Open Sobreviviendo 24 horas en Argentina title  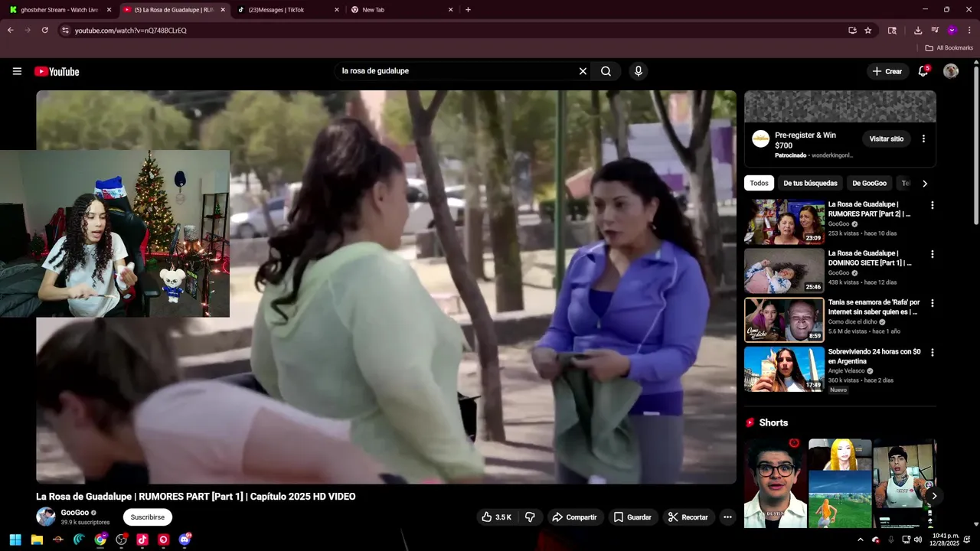click(874, 357)
